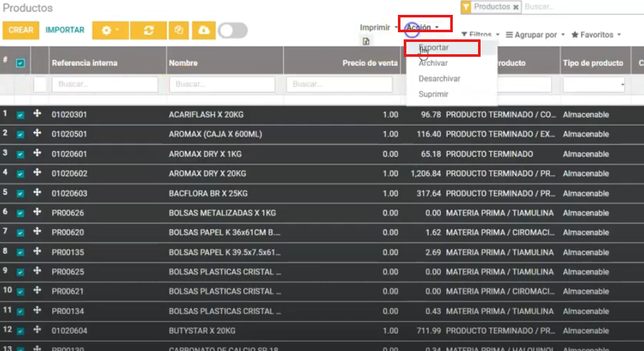The width and height of the screenshot is (644, 351).
Task: Choose Suprimir in the Acción menu
Action: (x=433, y=94)
